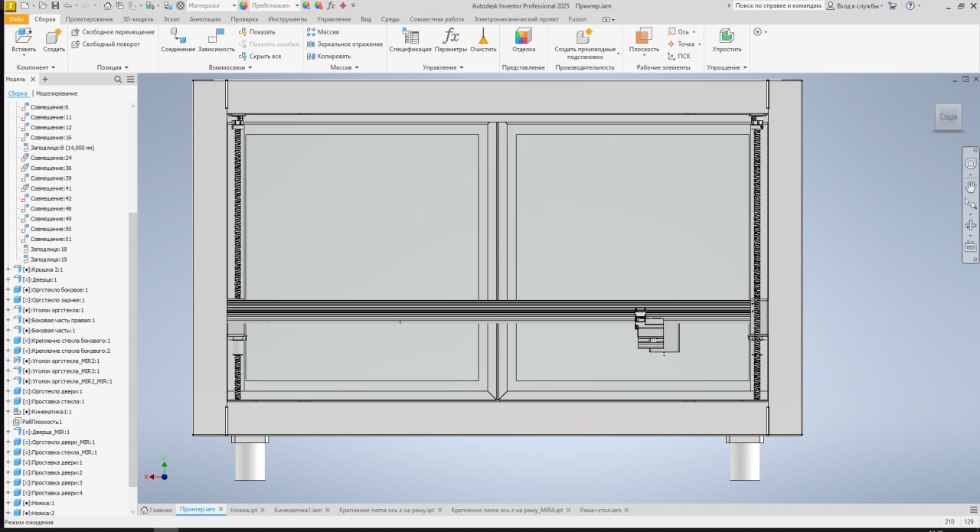Switch to the Инструменты ribbon tab
This screenshot has height=532, width=980.
click(x=288, y=19)
